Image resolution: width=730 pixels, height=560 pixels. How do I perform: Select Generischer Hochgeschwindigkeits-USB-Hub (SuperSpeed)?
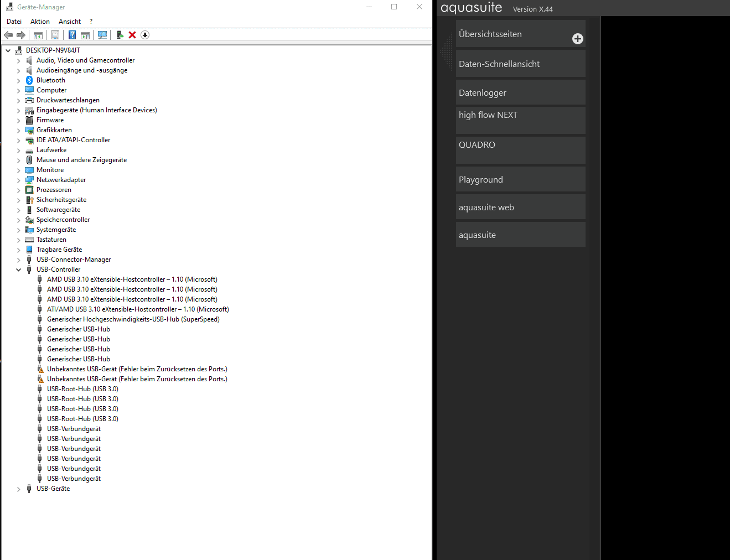click(133, 319)
